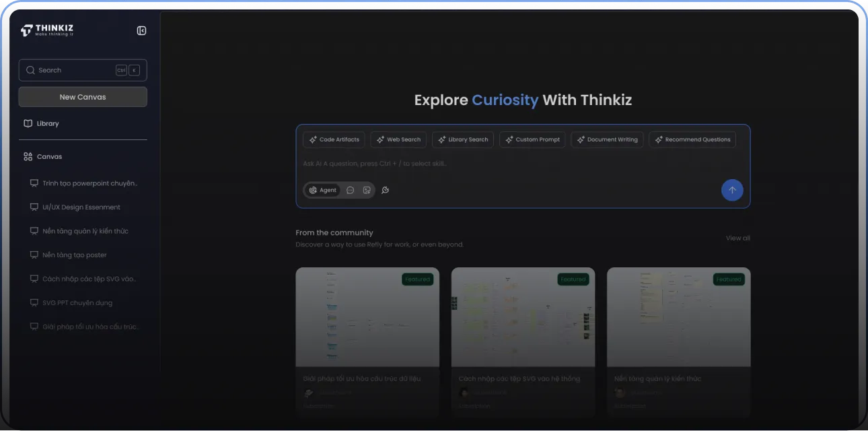Switch to image generation mode icon
The height and width of the screenshot is (431, 868).
coord(367,190)
